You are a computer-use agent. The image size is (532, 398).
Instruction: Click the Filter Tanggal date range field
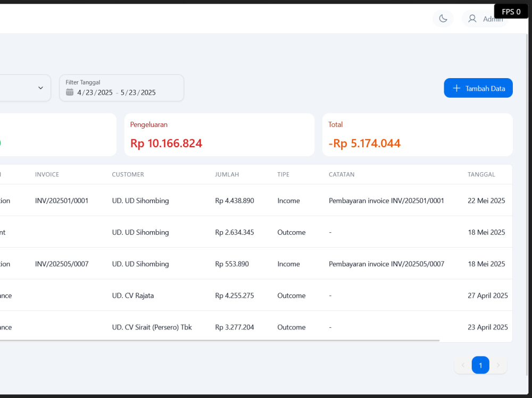[121, 88]
